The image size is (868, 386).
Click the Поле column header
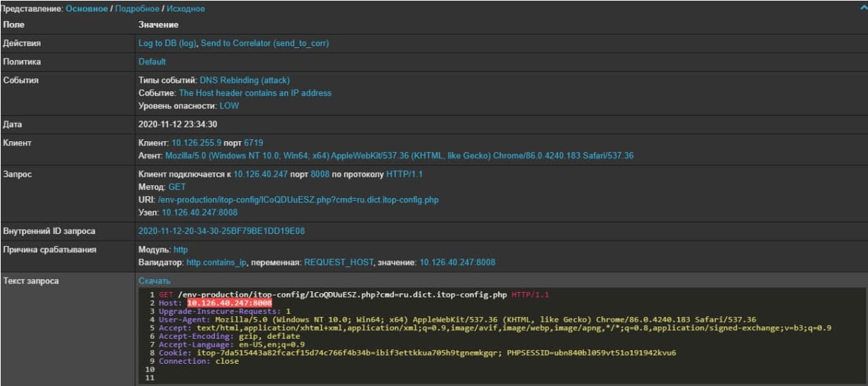[13, 25]
